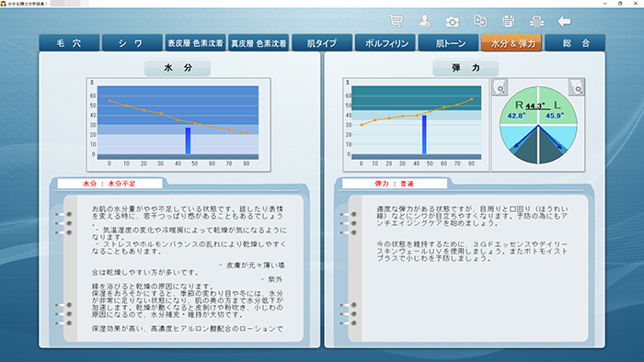Click the save floppy disk icon
The image size is (644, 362).
pos(508,21)
